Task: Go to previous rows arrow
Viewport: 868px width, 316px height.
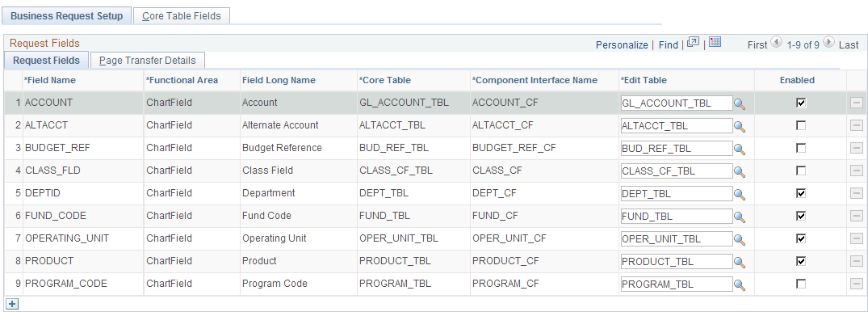Action: 776,42
